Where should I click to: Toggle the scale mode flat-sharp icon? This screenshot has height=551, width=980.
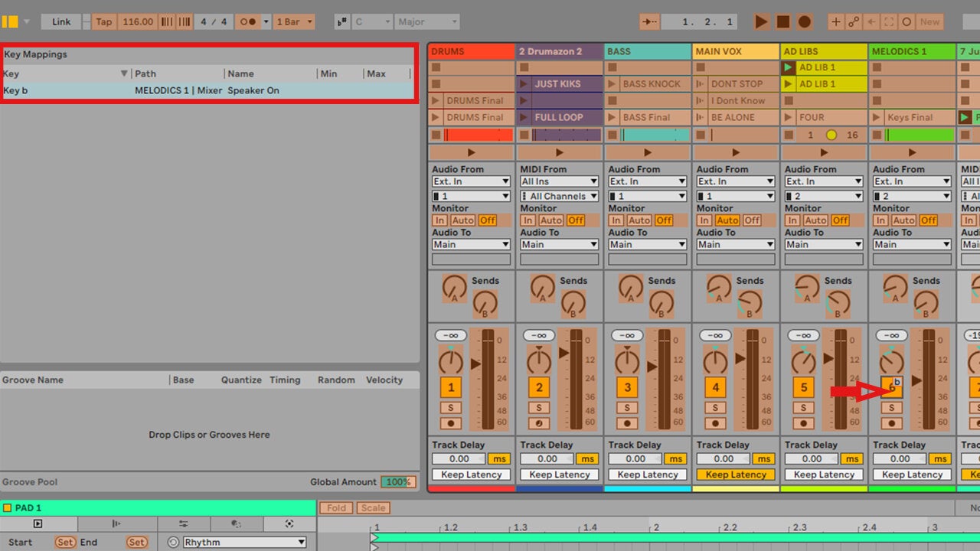pyautogui.click(x=343, y=21)
